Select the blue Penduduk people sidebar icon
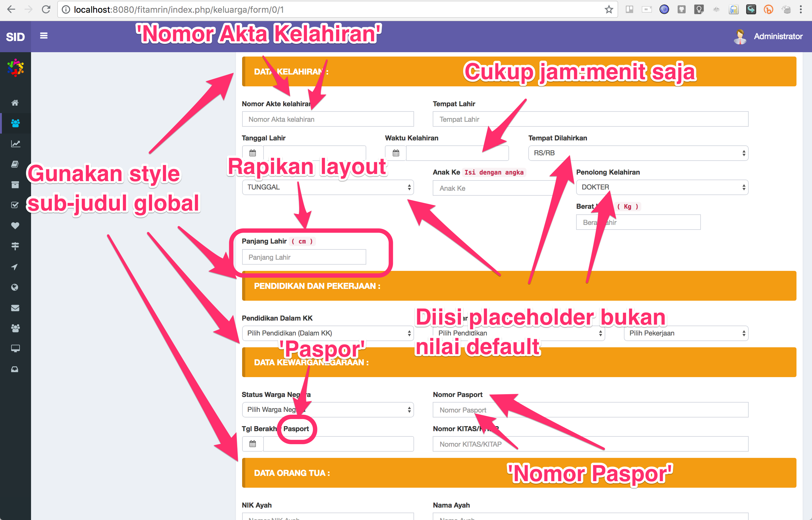This screenshot has height=520, width=812. (15, 123)
